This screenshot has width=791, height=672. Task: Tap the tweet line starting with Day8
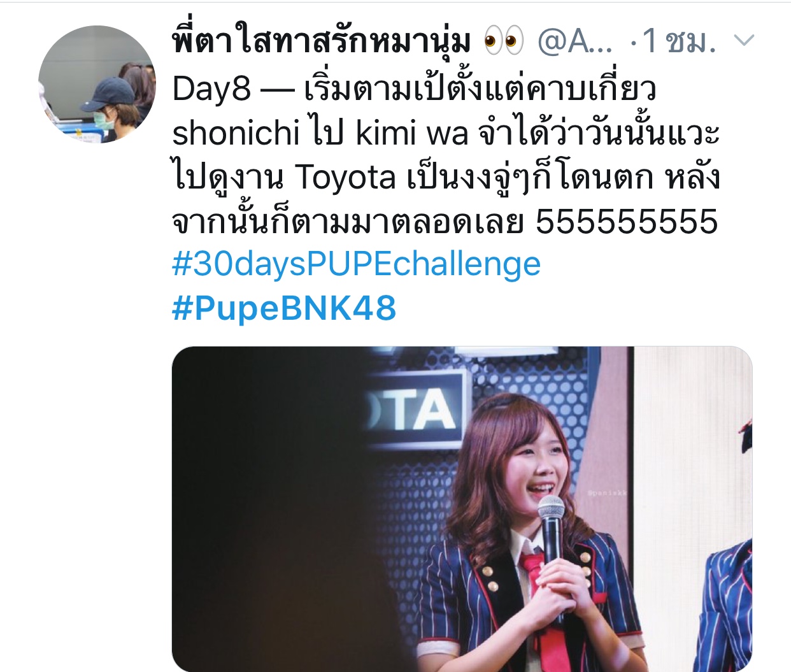(414, 89)
